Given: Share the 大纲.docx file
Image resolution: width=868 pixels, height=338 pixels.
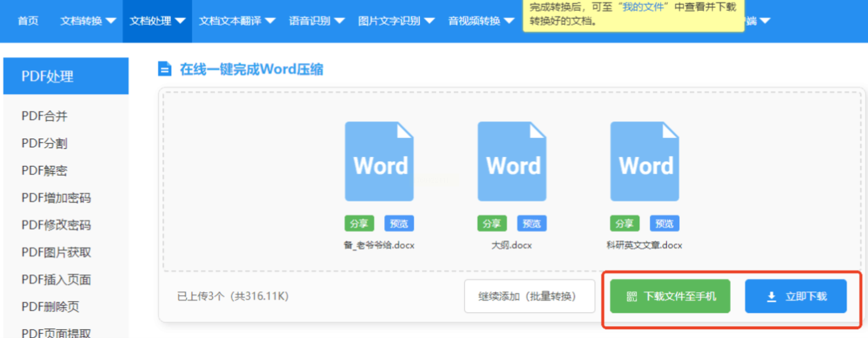Looking at the screenshot, I should [x=492, y=224].
